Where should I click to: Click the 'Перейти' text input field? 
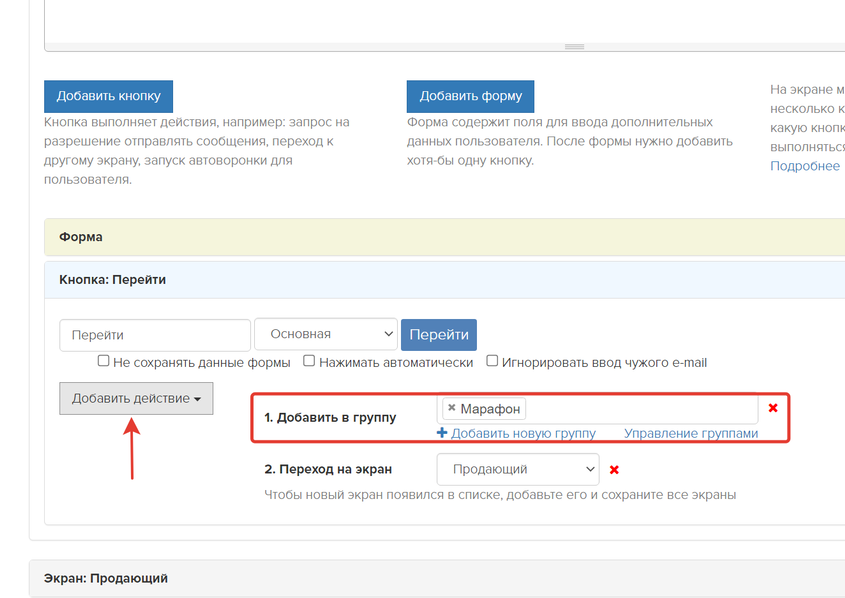(x=154, y=334)
